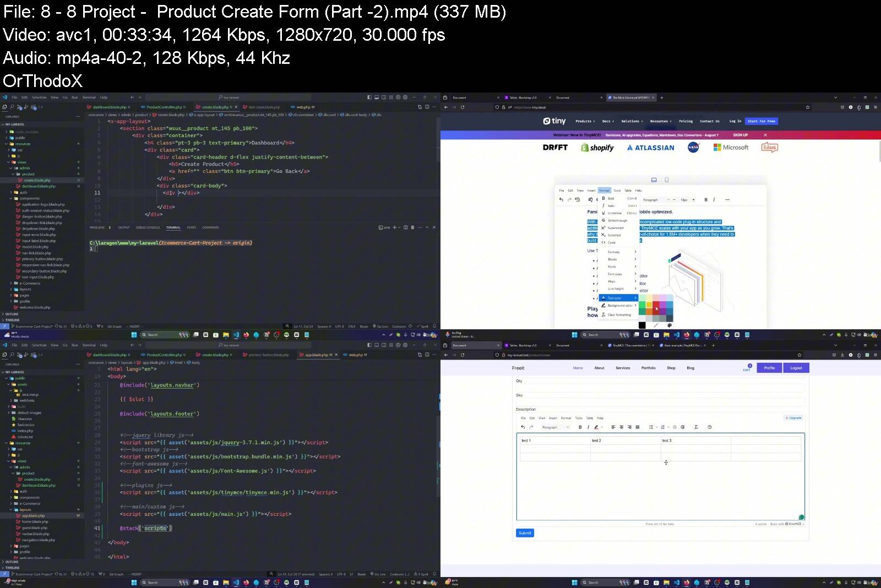Switch to OUTPUT tab in top VS Code panel
Viewport: 881px width, 588px height.
pos(124,227)
